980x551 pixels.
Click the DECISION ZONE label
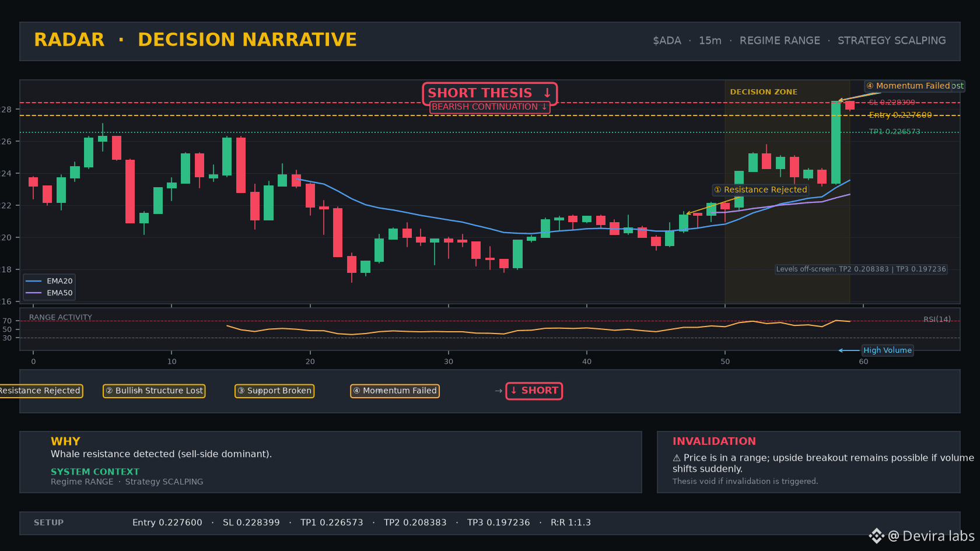coord(764,92)
